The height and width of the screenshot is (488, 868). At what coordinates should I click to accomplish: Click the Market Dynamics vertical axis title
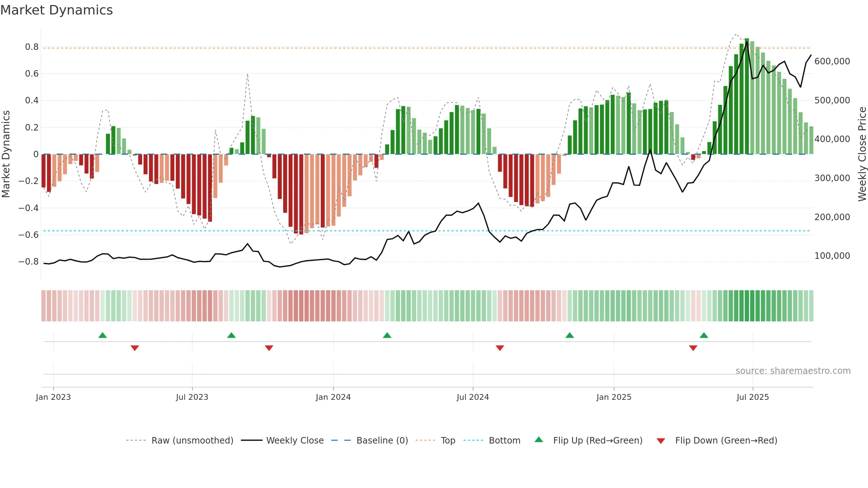pos(6,154)
